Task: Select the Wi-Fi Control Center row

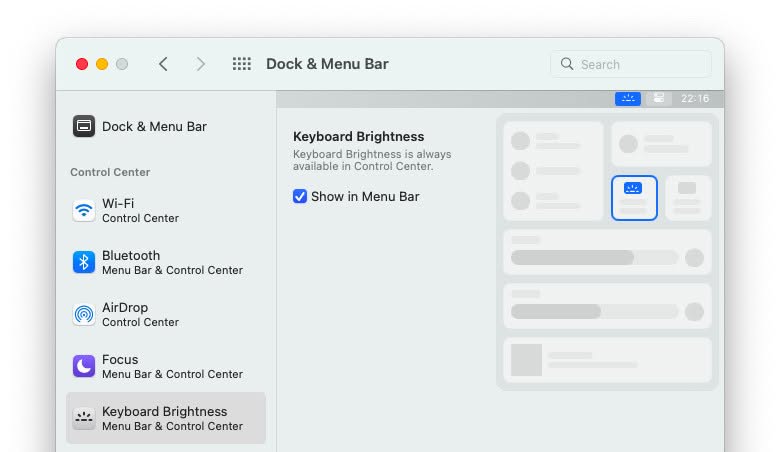Action: point(166,210)
